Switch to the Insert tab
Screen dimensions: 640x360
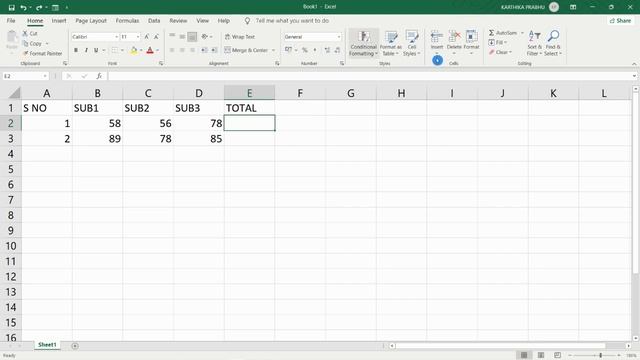click(59, 20)
